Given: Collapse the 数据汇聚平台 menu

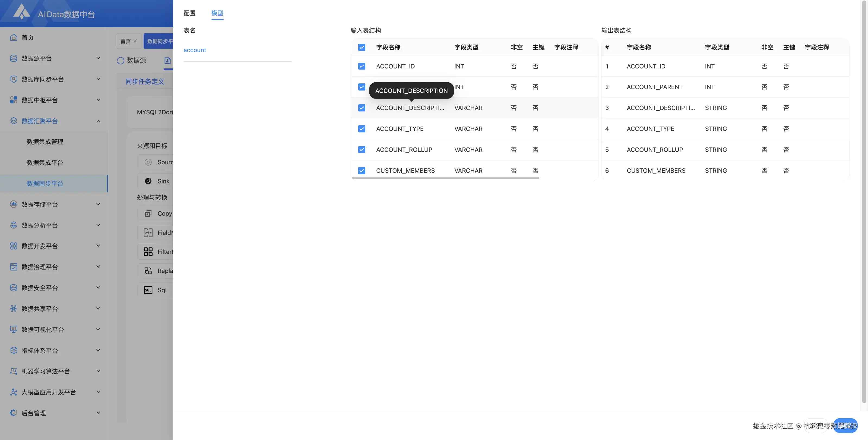Looking at the screenshot, I should pyautogui.click(x=98, y=121).
